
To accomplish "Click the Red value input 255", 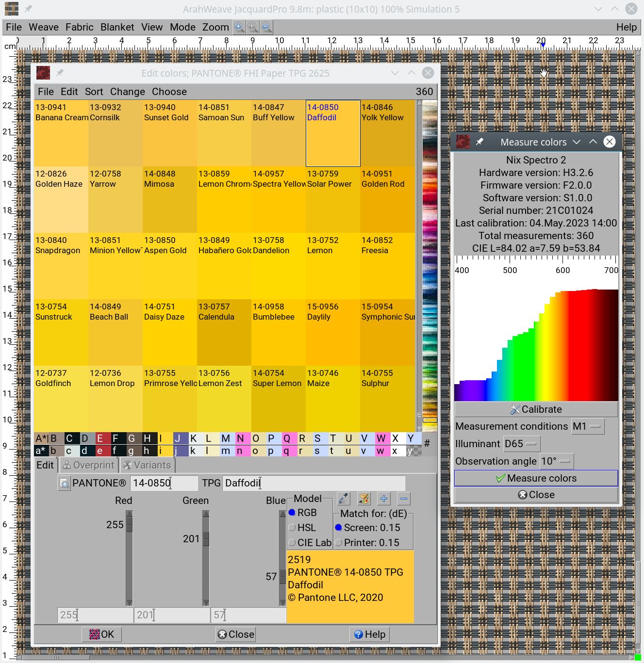I will [96, 615].
